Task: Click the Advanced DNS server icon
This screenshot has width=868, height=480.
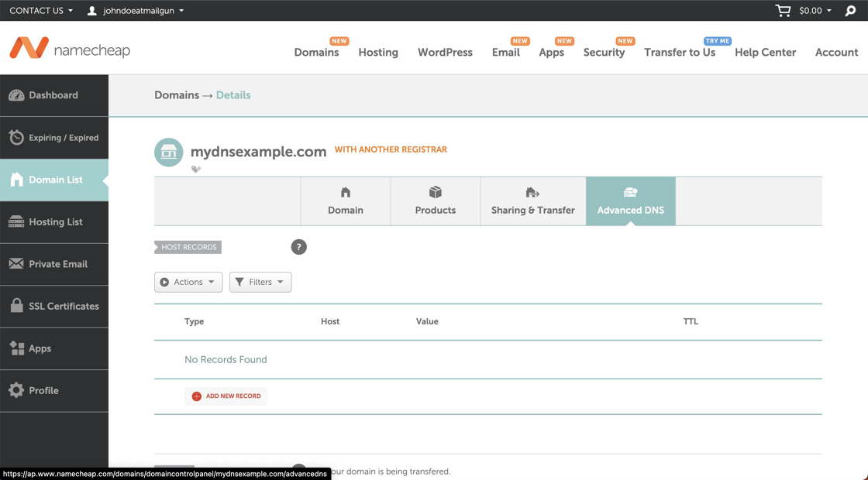Action: 631,192
